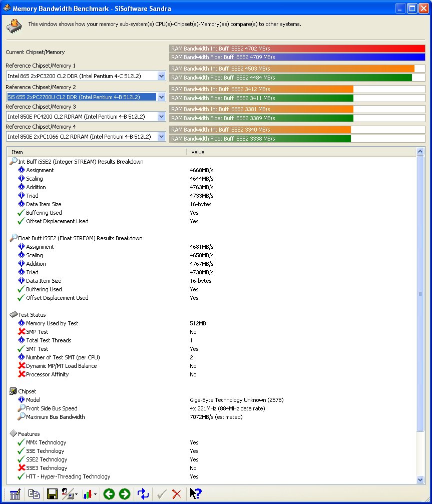
Task: Click the flaming chip icon in the window header
Action: [14, 26]
